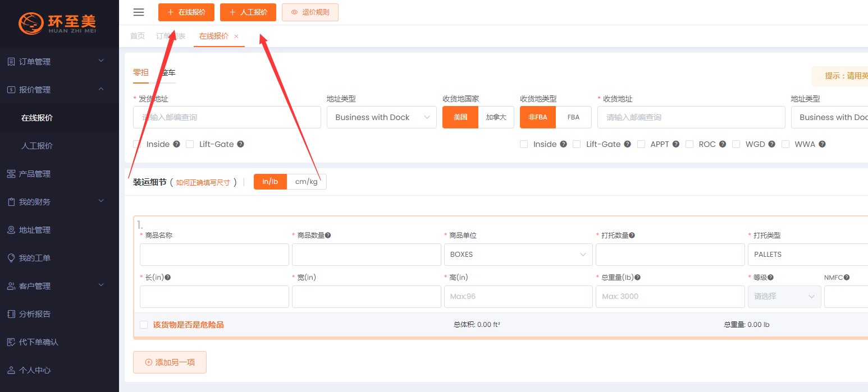This screenshot has width=868, height=392.
Task: Click the 个人中心 user icon
Action: point(11,370)
